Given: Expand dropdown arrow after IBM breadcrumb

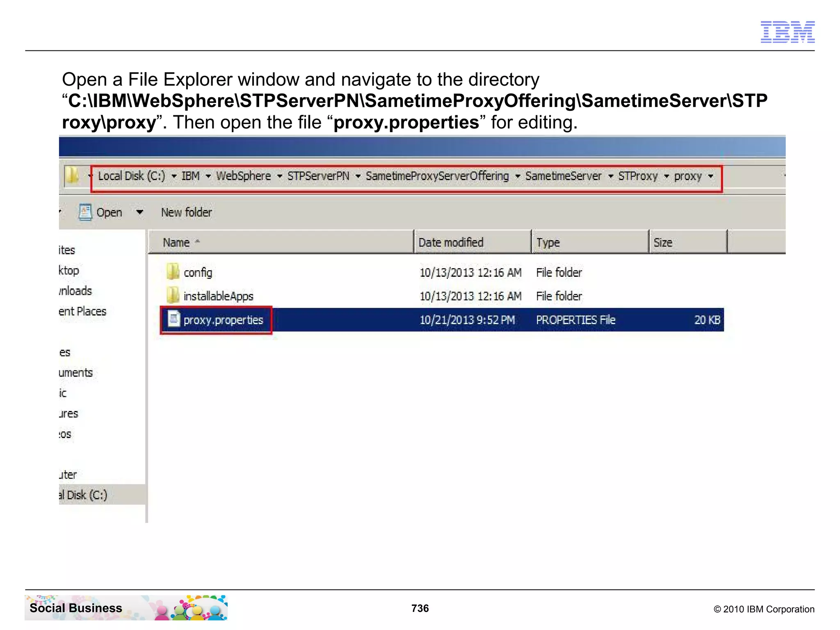Looking at the screenshot, I should [208, 176].
